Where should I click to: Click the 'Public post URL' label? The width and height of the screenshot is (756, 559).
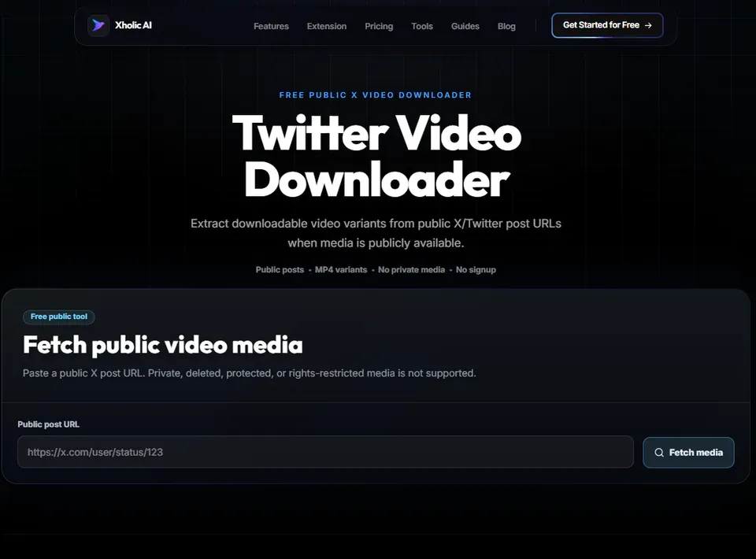tap(48, 424)
